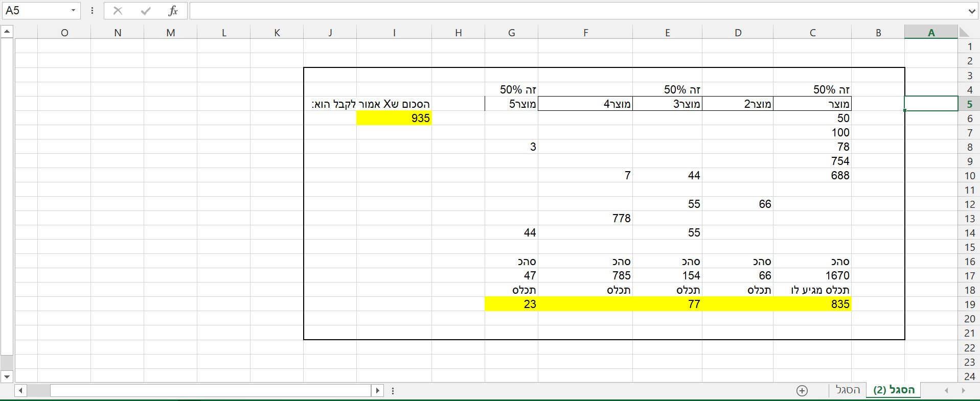
Task: Click the Cancel (X) formula bar icon
Action: (118, 11)
